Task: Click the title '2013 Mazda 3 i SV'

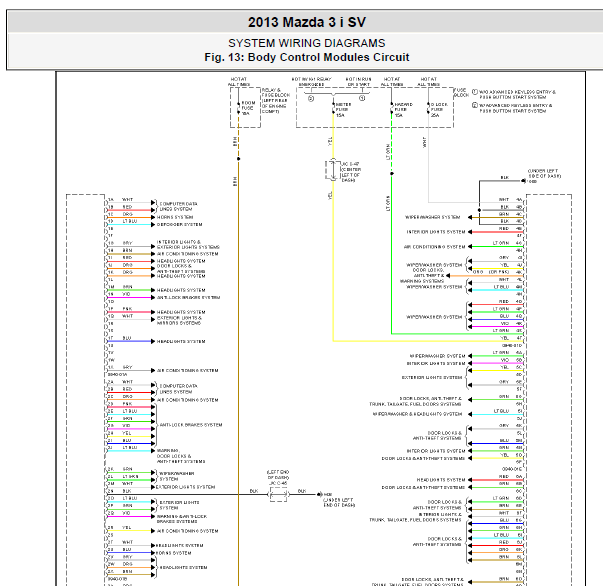Action: pos(306,22)
